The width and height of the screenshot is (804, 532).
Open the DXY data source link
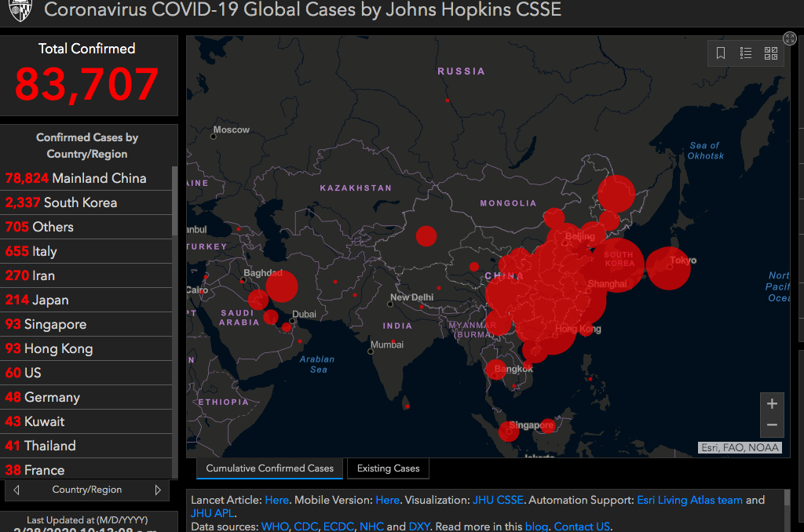click(x=419, y=527)
